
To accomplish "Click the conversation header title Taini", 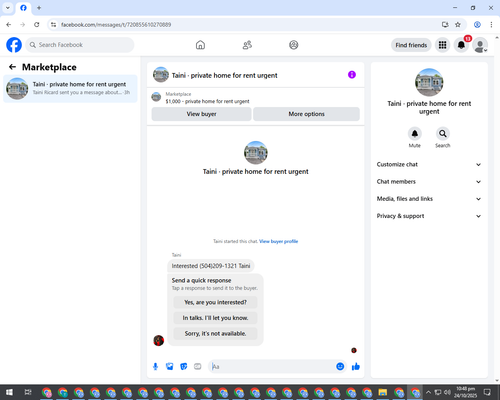I will point(224,76).
